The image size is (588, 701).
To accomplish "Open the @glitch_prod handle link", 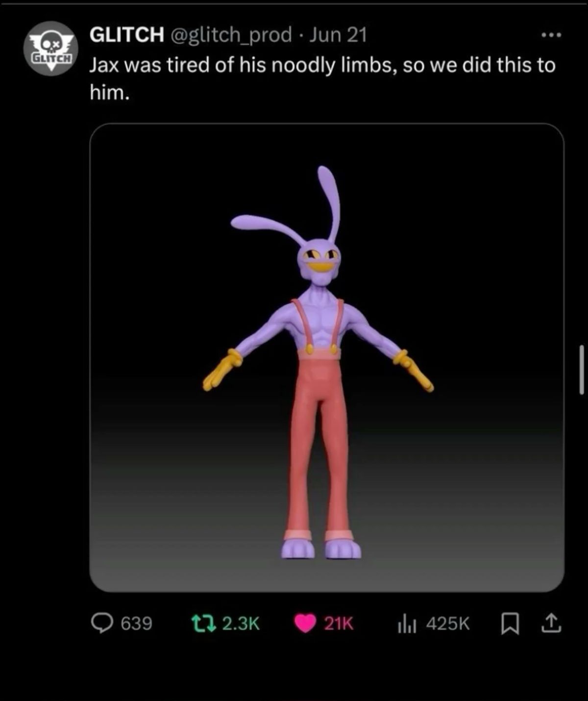I will coord(230,35).
